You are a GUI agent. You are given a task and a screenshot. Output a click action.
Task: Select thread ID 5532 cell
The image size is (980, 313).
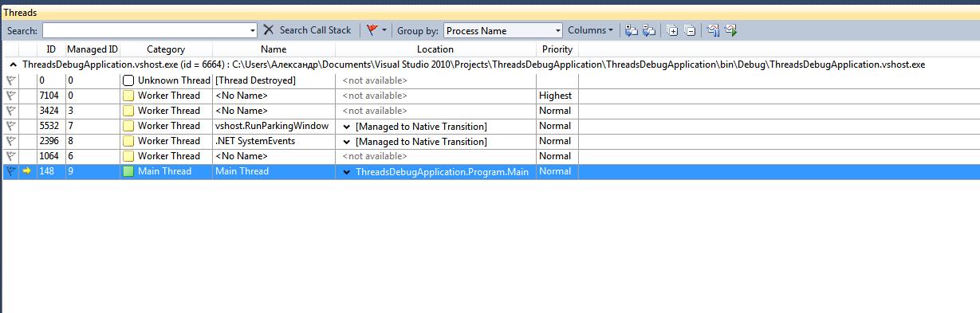point(51,126)
